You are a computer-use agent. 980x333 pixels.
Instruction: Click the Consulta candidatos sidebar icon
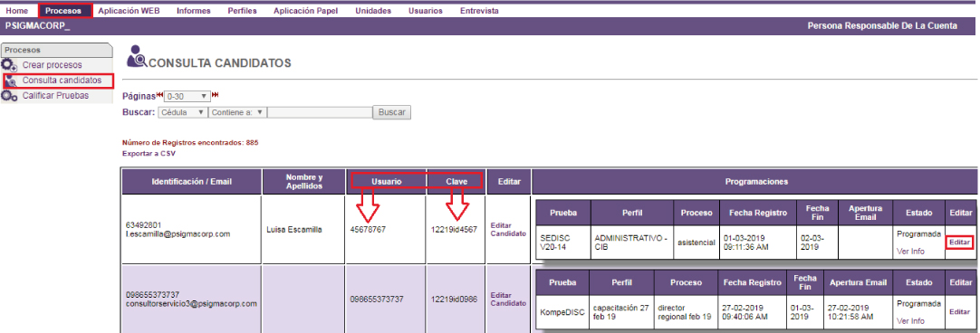pyautogui.click(x=11, y=81)
